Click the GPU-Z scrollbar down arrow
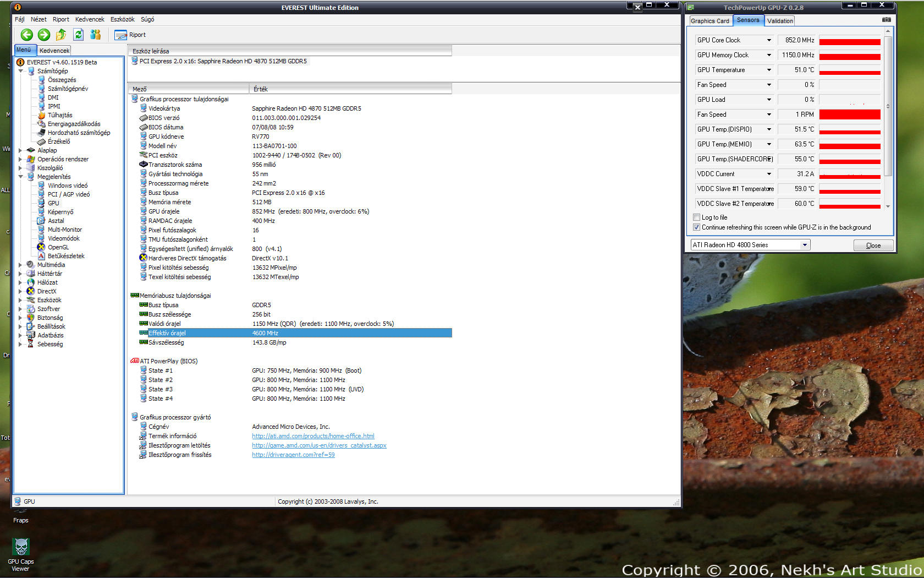The width and height of the screenshot is (924, 578). (888, 206)
